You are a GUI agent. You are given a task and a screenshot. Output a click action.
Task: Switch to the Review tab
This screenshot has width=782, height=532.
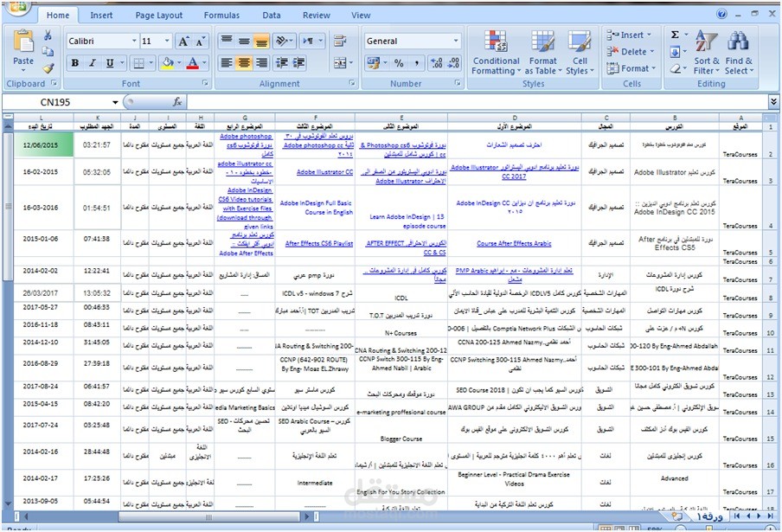317,15
